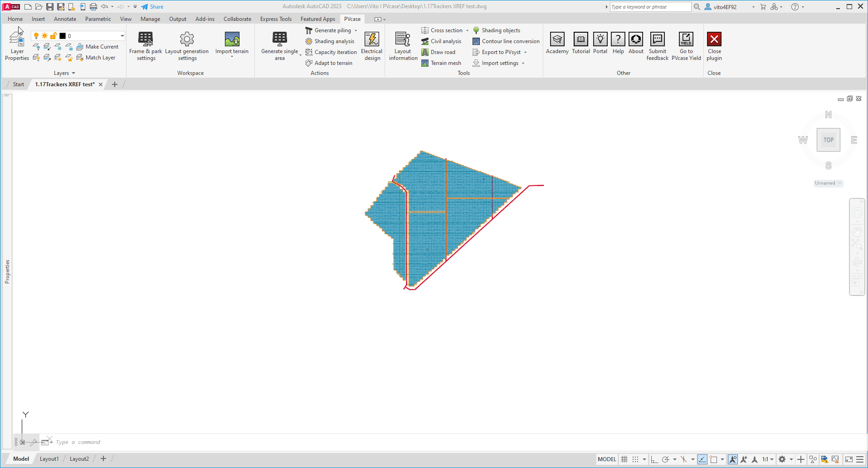Click the black layer color swatch
This screenshot has width=868, height=468.
pyautogui.click(x=63, y=36)
